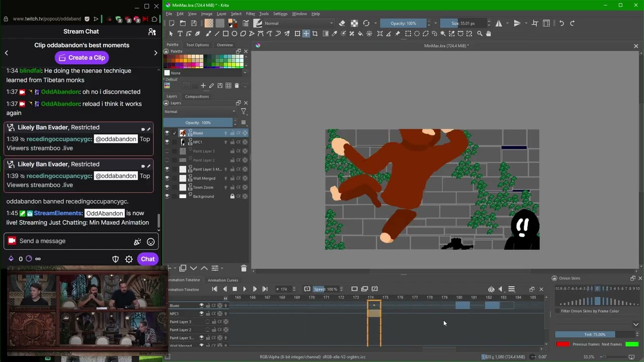
Task: Toggle eraser mode in top toolbar
Action: [x=342, y=23]
